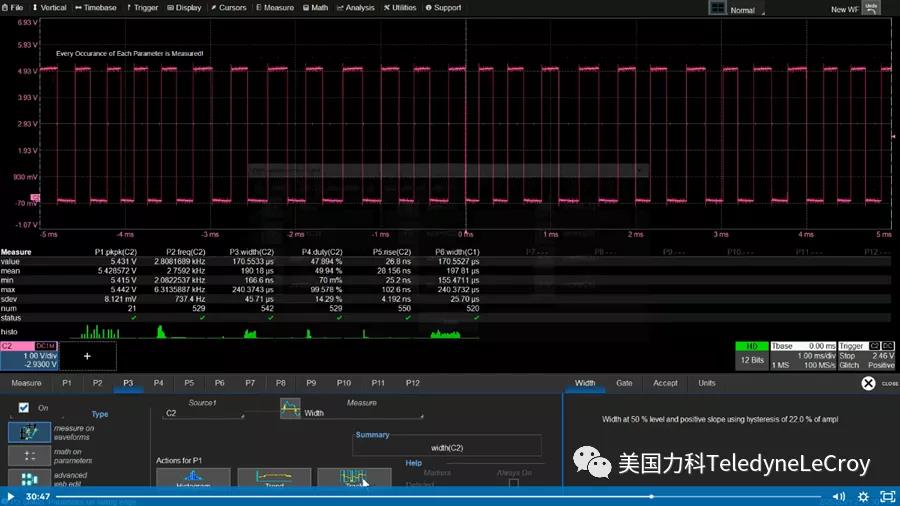900x506 pixels.
Task: Select the 'math on parameters' type icon
Action: coord(29,455)
